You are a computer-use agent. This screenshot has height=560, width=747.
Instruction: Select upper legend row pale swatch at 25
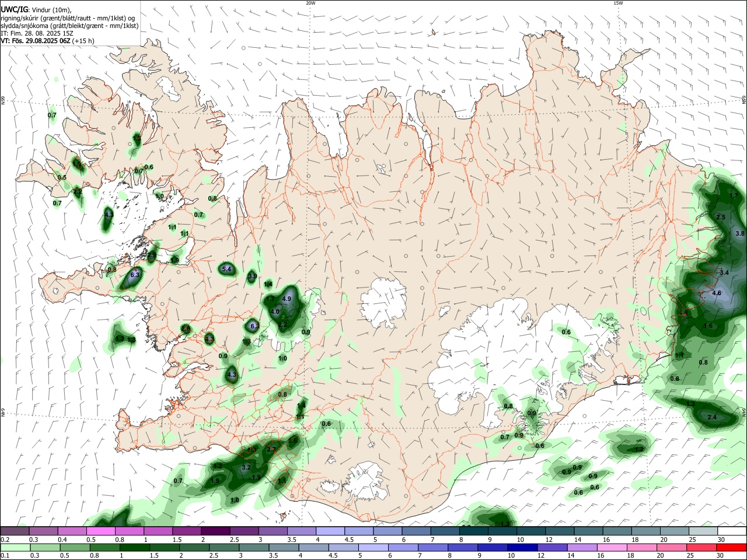pyautogui.click(x=703, y=531)
